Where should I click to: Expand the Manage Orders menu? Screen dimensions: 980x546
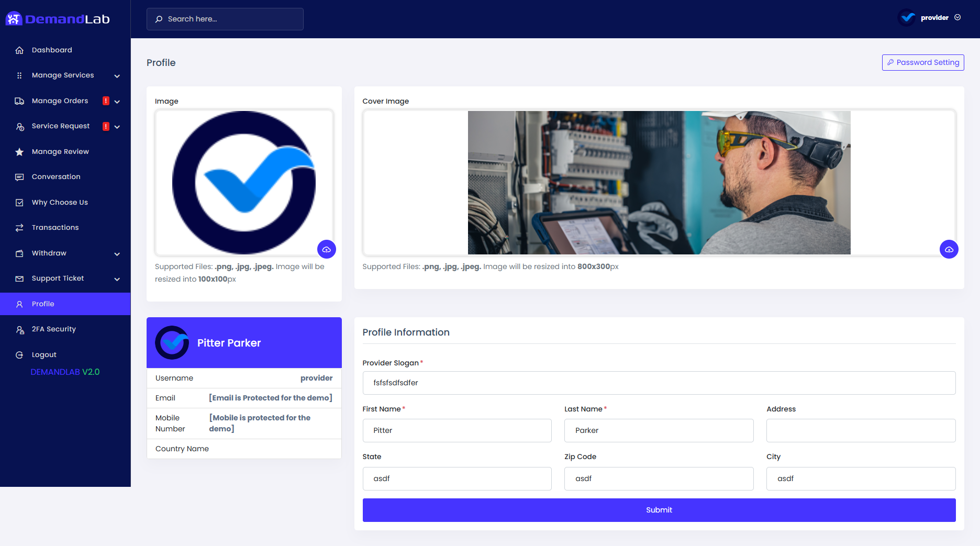point(60,101)
